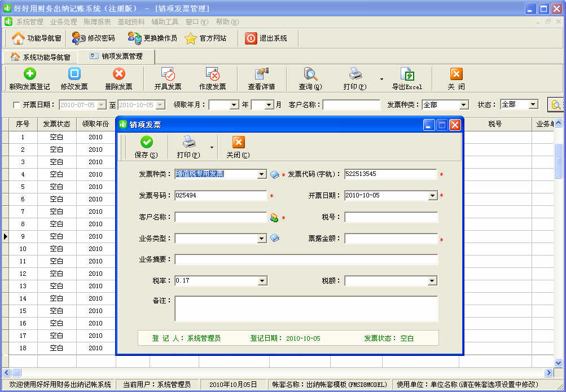The height and width of the screenshot is (392, 566).
Task: Expand the 发票种类 dropdown in dialog
Action: (261, 174)
